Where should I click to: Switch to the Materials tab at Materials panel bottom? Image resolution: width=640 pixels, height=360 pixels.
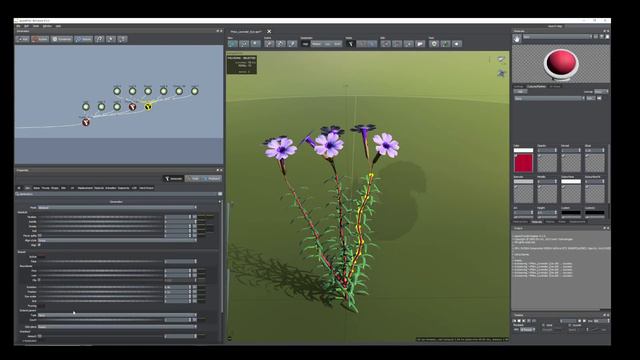pos(536,222)
